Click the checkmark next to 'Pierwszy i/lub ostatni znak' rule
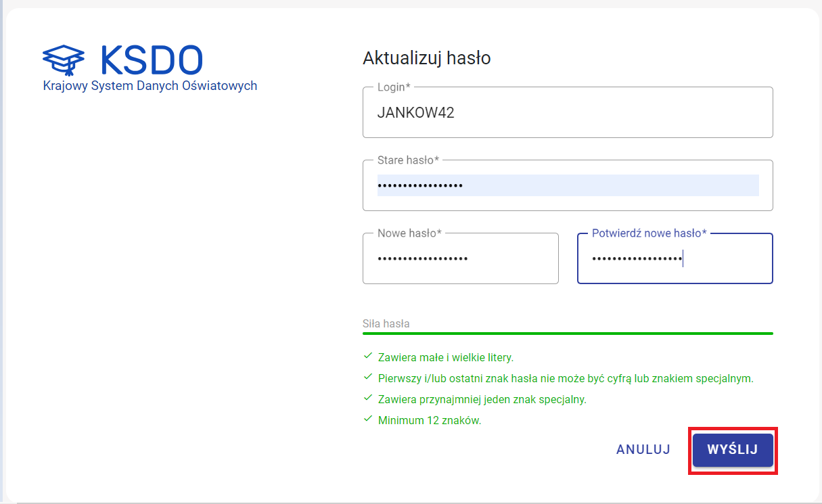822x504 pixels. click(x=368, y=377)
